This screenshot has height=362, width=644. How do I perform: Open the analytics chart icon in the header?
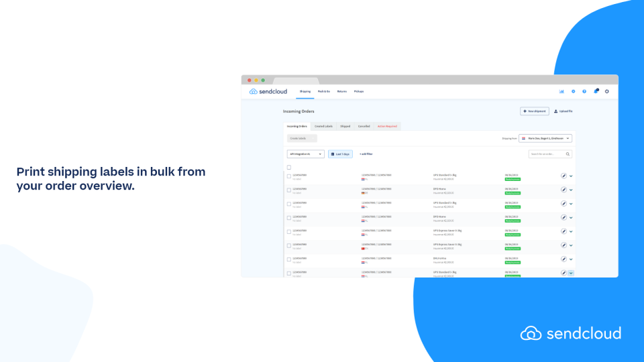(561, 92)
